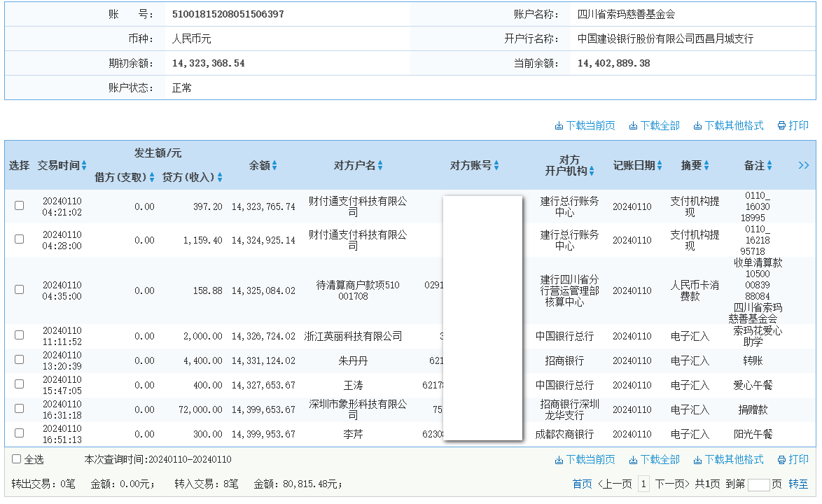This screenshot has width=822, height=504.
Task: Sort by 交易时间 arrows
Action: click(84, 166)
